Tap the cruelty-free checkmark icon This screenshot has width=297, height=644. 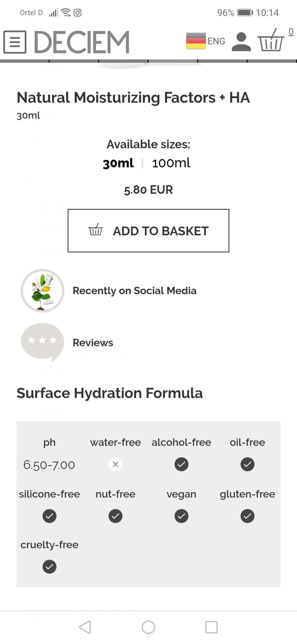49,567
